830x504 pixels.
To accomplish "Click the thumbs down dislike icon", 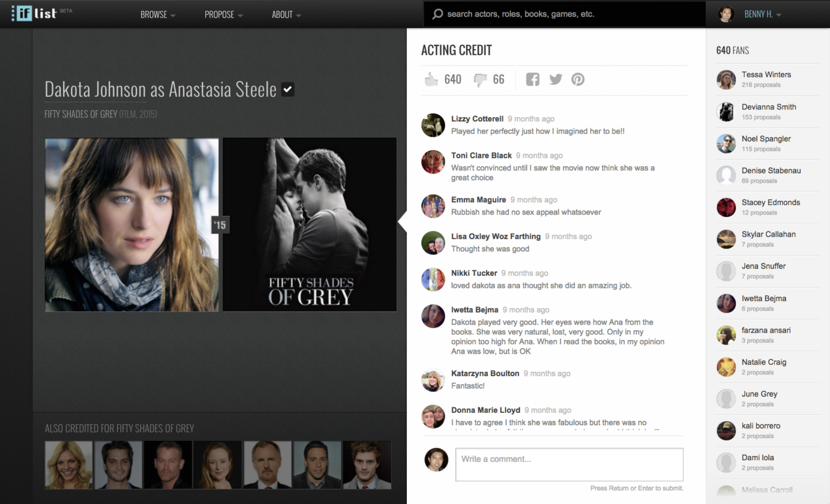I will [480, 80].
